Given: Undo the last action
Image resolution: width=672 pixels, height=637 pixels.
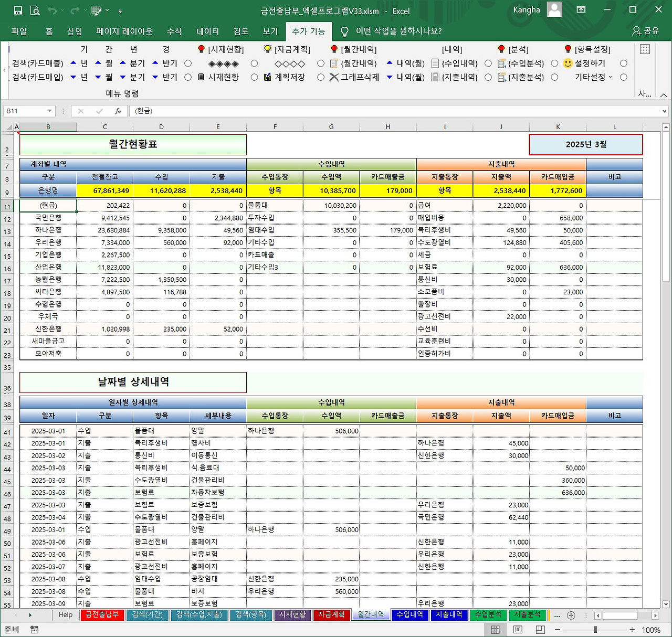Looking at the screenshot, I should (51, 10).
